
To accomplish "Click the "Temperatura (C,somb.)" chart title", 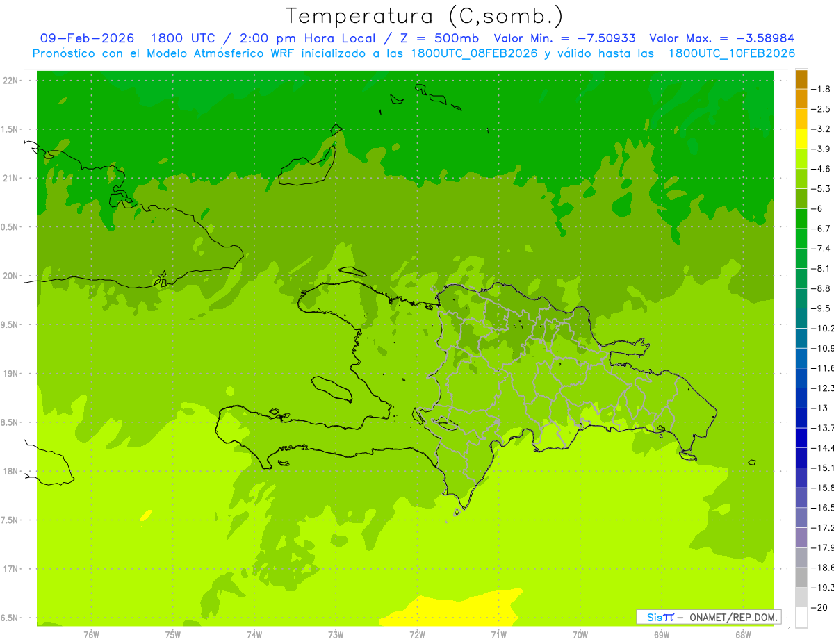I will click(425, 15).
